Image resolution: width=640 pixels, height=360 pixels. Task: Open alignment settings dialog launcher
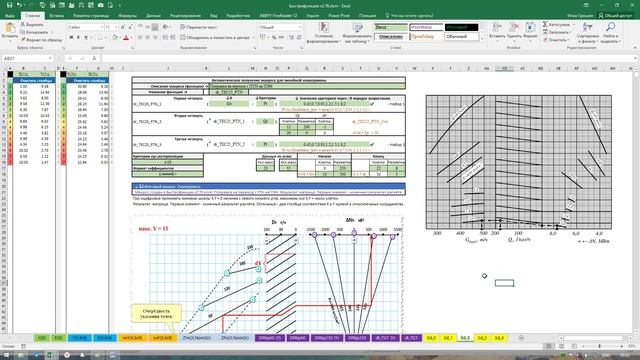pos(254,48)
